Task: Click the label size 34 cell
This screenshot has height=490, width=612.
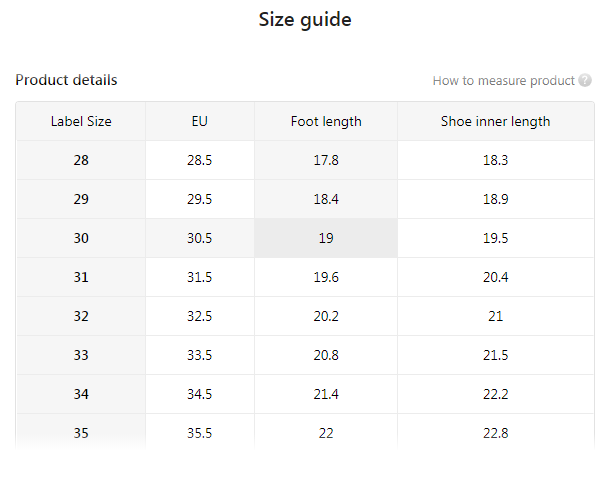Action: click(81, 394)
